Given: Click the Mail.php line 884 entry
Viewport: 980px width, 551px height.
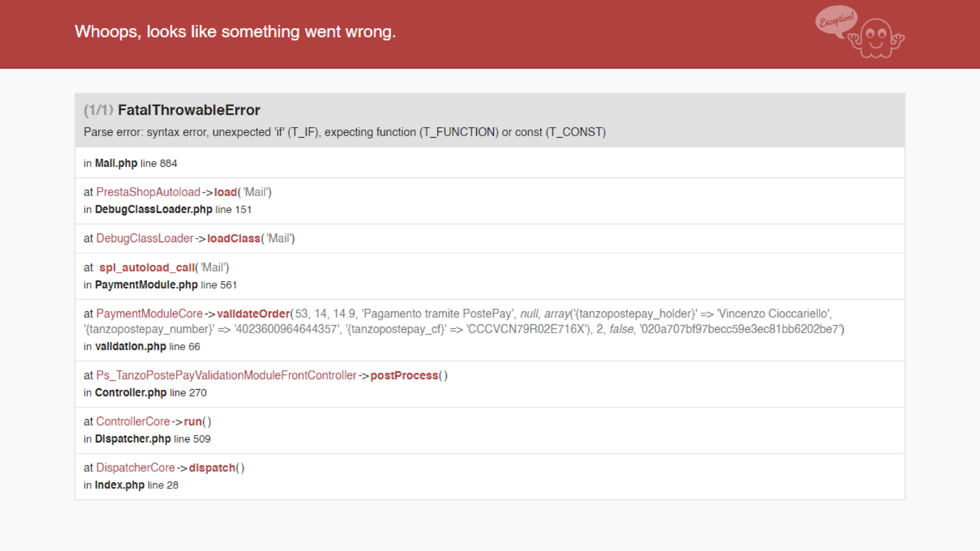Looking at the screenshot, I should pyautogui.click(x=131, y=163).
